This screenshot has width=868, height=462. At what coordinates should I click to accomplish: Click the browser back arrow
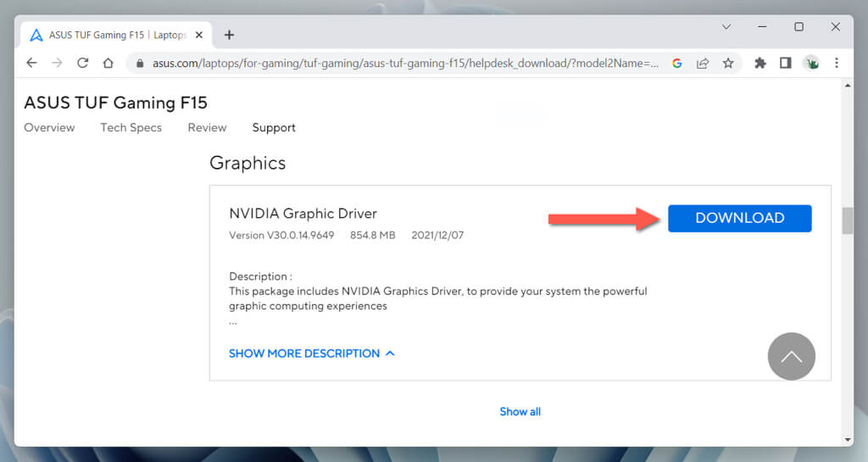click(32, 63)
